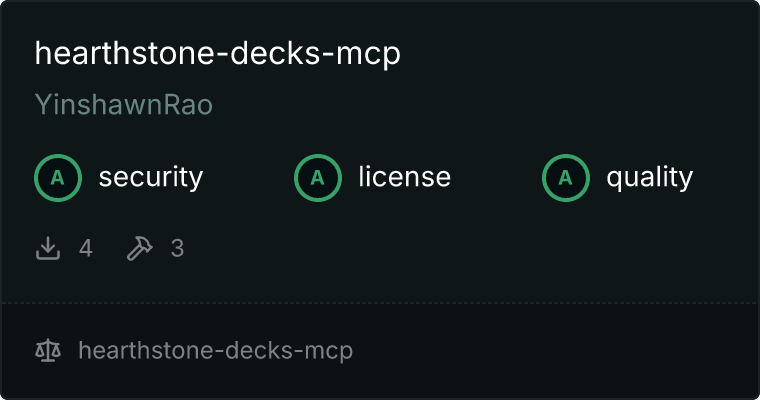760x400 pixels.
Task: Click the hammer tools icon
Action: point(140,248)
